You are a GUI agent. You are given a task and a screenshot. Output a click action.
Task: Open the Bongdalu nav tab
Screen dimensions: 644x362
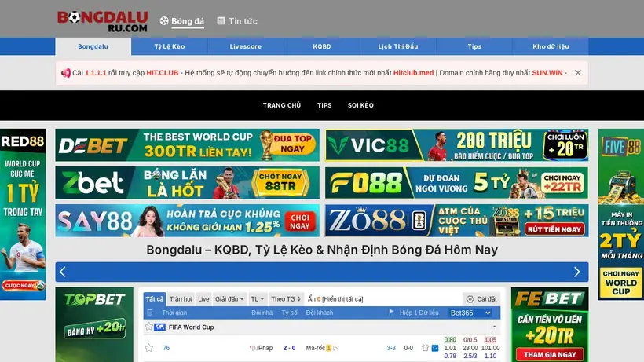pyautogui.click(x=93, y=46)
